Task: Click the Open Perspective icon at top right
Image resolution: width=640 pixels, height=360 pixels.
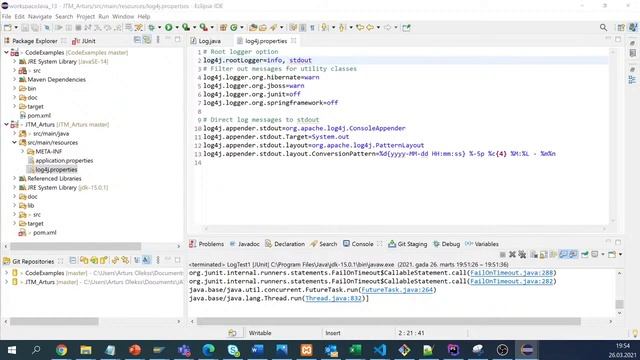Action: (x=621, y=27)
